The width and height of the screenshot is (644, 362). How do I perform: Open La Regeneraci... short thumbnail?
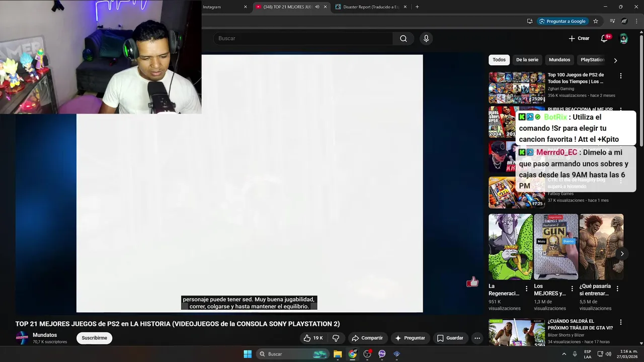tap(510, 247)
